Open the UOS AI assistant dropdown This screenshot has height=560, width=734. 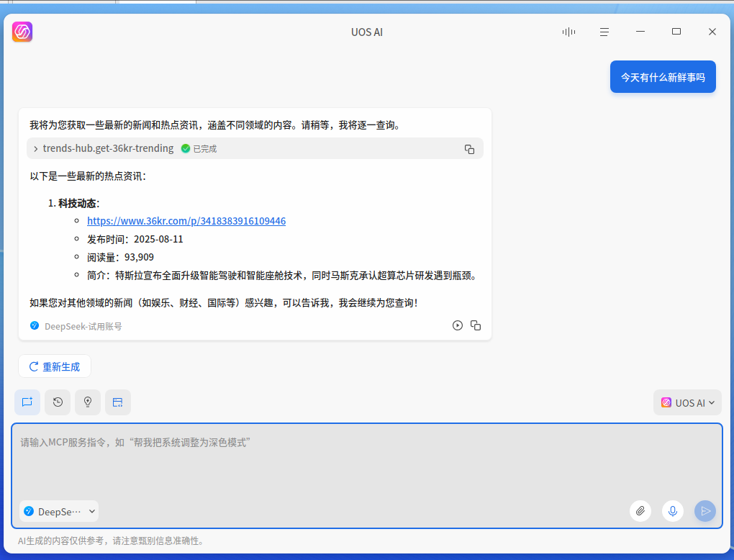[688, 402]
